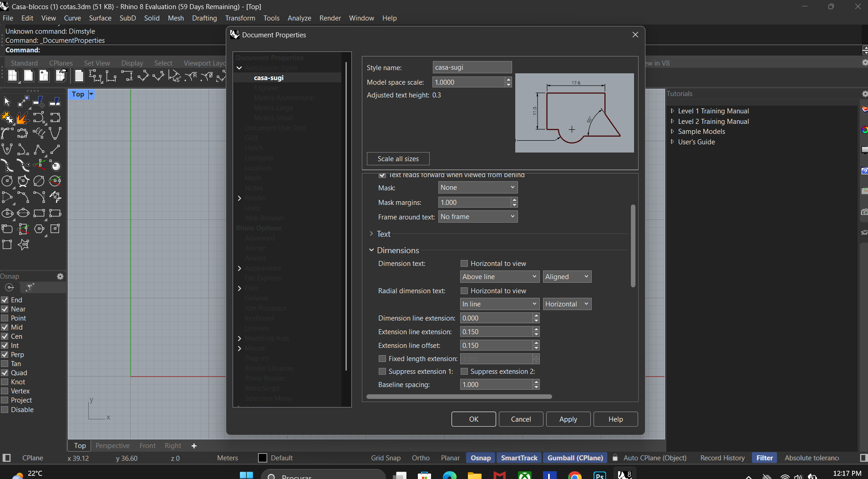The height and width of the screenshot is (479, 868).
Task: Check Fixed length extension option
Action: coord(382,359)
